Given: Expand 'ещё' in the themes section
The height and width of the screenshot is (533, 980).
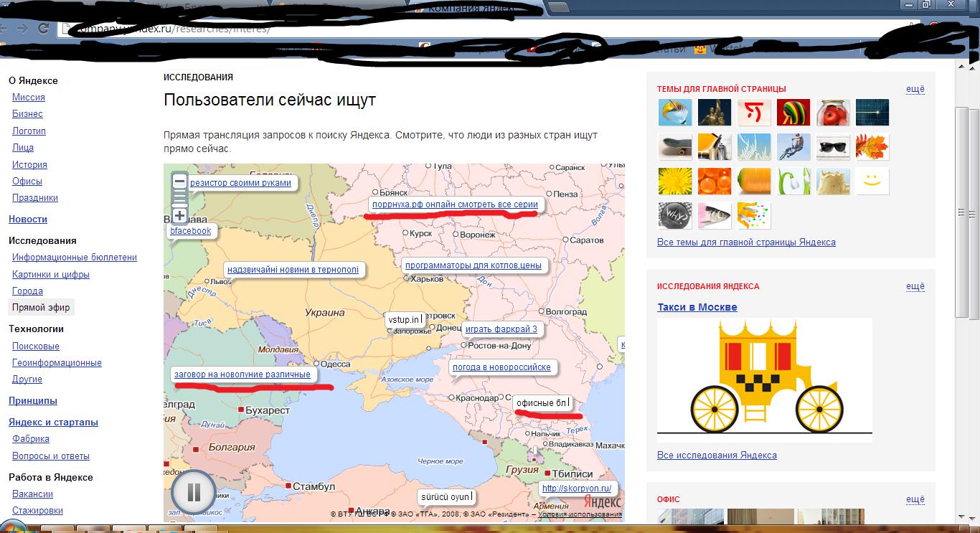Looking at the screenshot, I should point(915,90).
